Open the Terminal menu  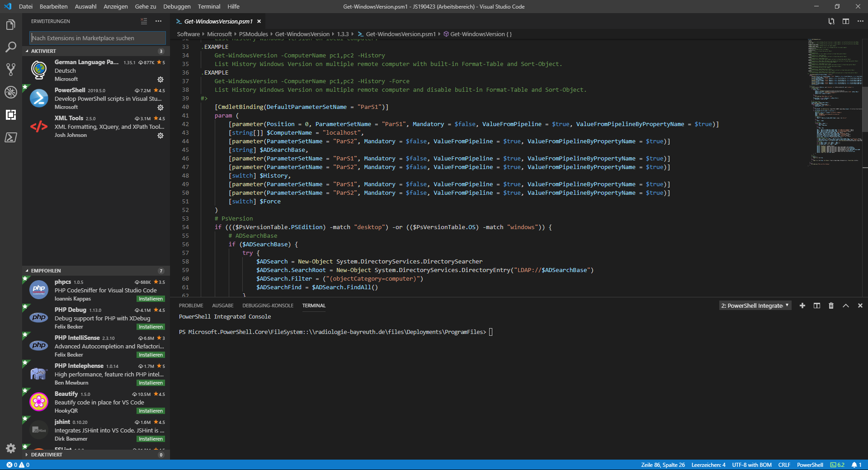[x=209, y=6]
